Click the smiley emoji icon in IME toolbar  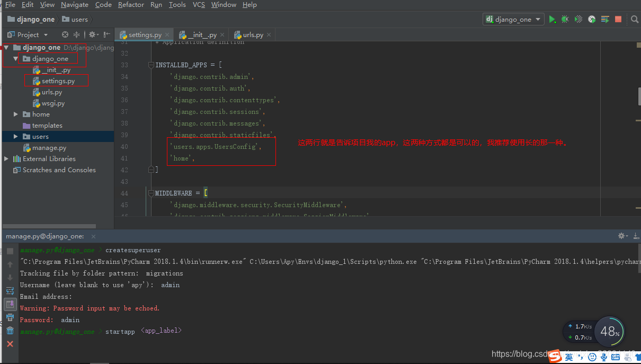click(592, 358)
